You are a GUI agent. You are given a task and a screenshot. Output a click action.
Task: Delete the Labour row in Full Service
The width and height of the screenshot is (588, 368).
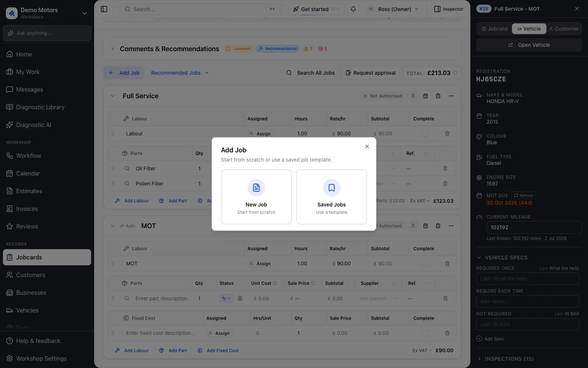click(447, 134)
